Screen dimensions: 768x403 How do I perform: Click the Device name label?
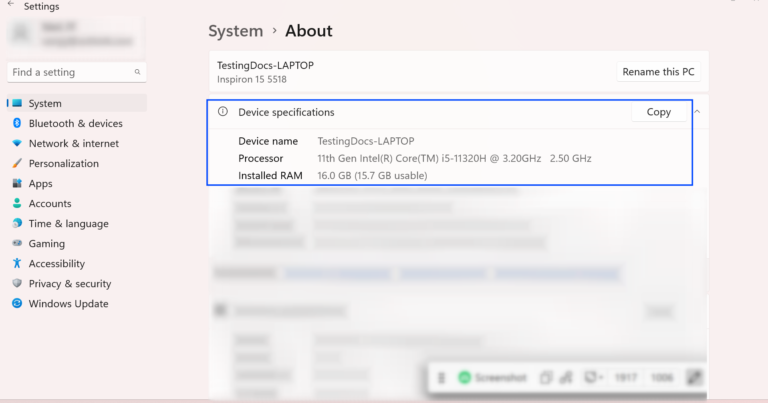click(268, 141)
